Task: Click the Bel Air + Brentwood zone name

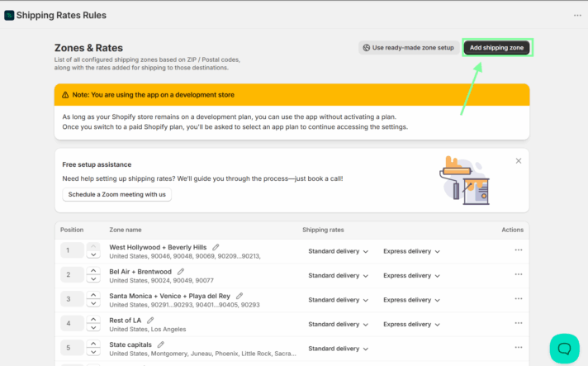Action: tap(140, 272)
